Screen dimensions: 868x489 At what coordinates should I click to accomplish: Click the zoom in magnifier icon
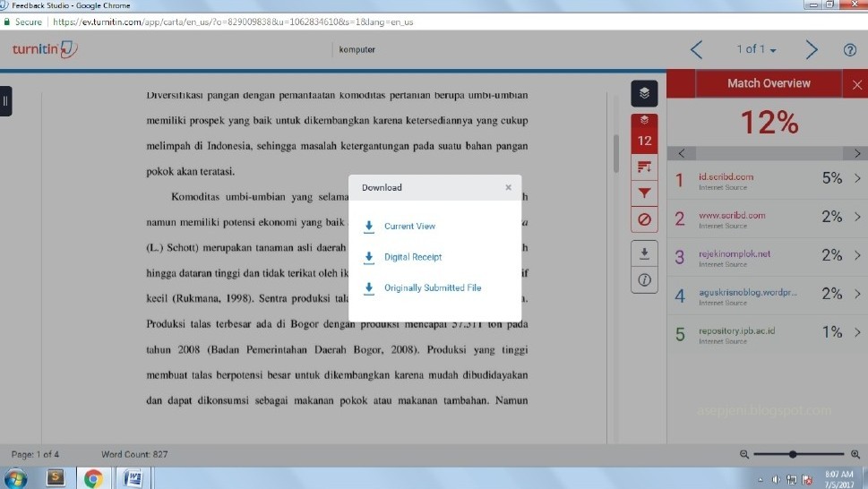tap(855, 454)
